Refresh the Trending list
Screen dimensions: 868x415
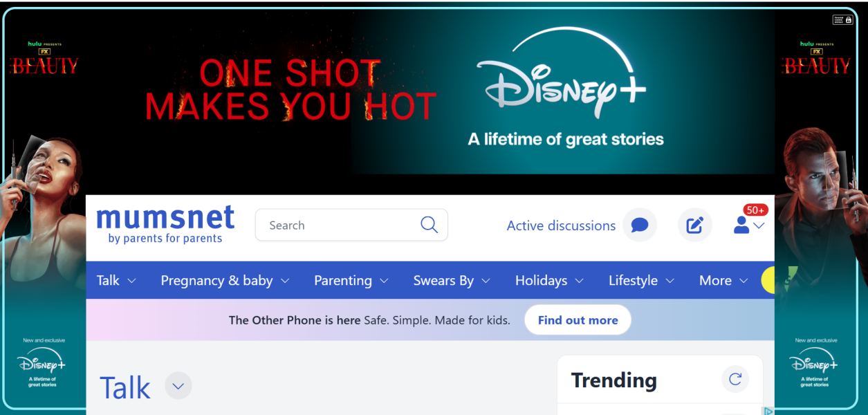click(735, 379)
